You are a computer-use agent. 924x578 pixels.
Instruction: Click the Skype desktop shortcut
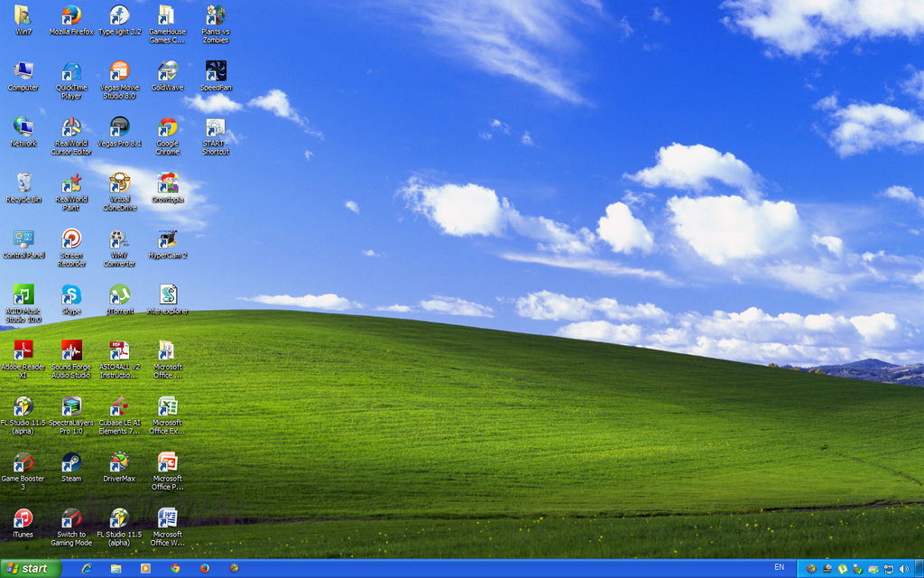71,300
